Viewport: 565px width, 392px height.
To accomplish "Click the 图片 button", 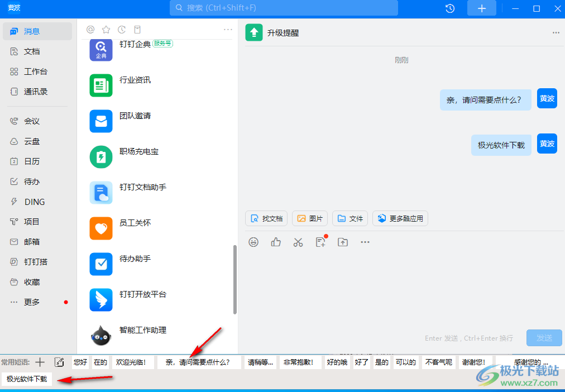I will point(310,218).
